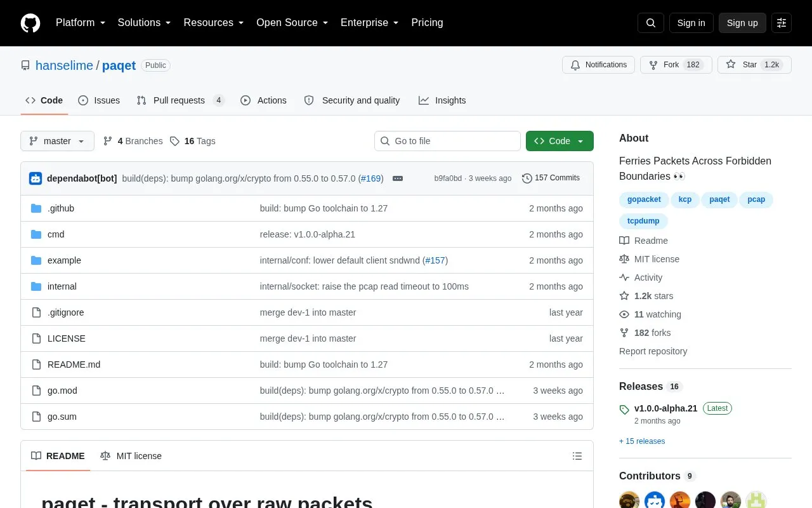Click the gopacket topic tag

pos(644,199)
